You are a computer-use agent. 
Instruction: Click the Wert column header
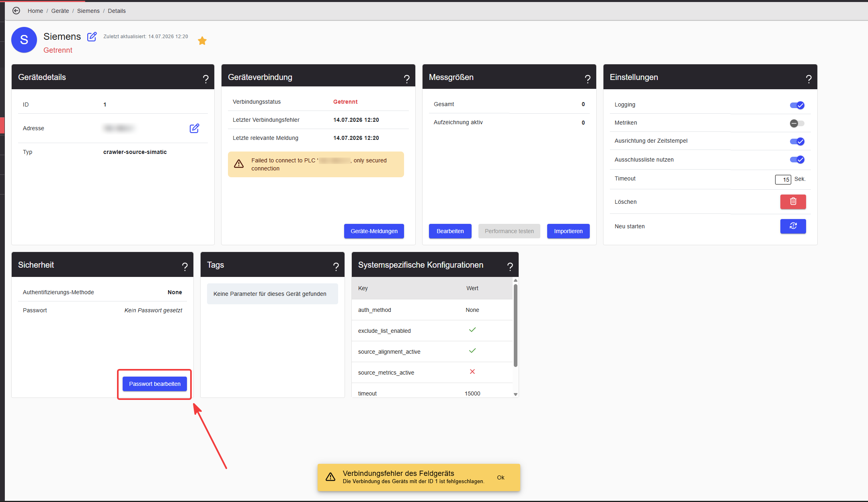tap(472, 288)
